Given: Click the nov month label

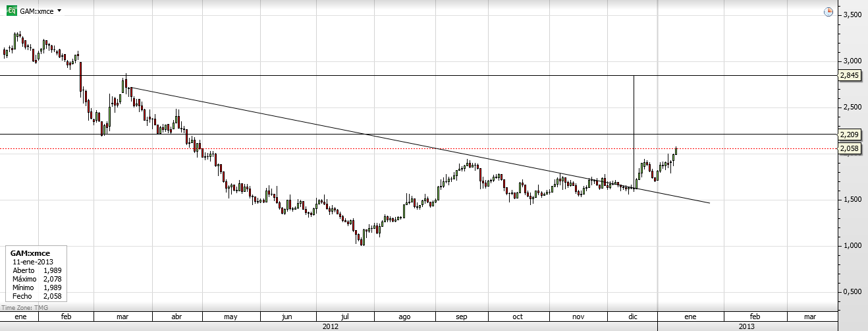Looking at the screenshot, I should pos(578,317).
